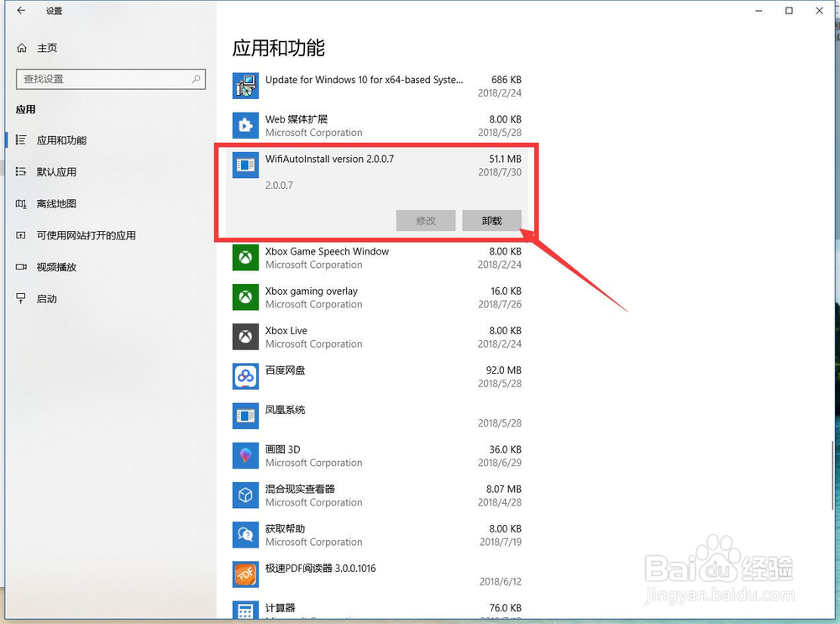Select the 凤凰系统 entry name
The height and width of the screenshot is (624, 840).
(x=285, y=410)
